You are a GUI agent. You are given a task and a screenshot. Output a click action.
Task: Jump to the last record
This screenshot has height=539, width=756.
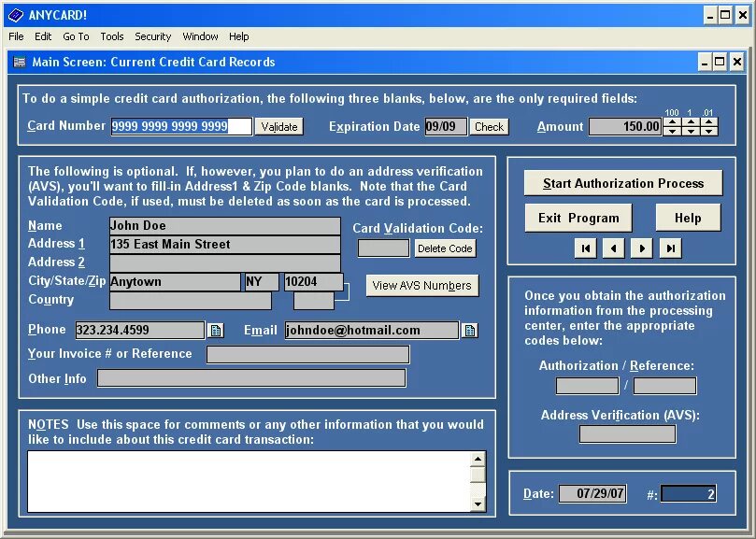(x=671, y=248)
